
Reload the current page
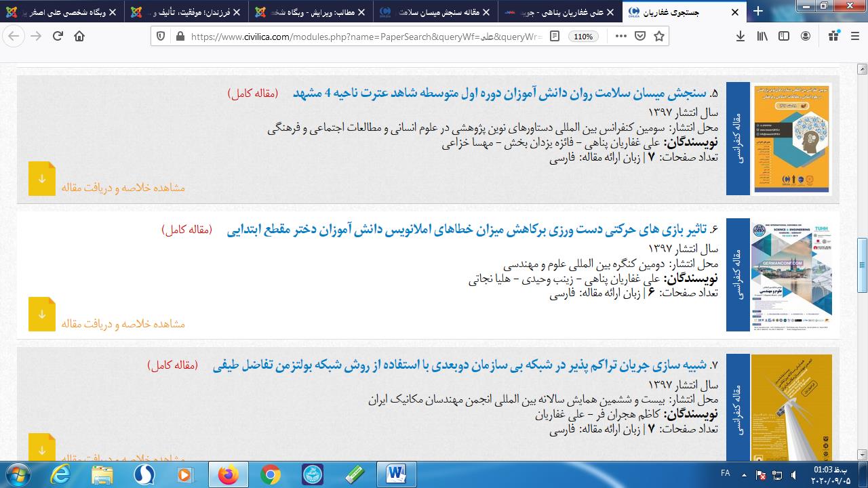58,37
